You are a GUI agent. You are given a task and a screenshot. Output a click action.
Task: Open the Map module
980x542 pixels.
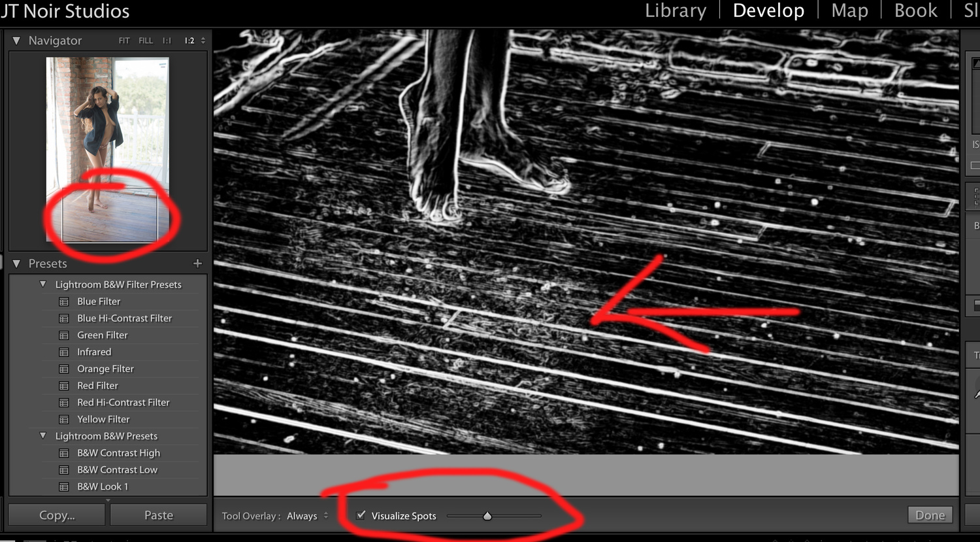(849, 11)
